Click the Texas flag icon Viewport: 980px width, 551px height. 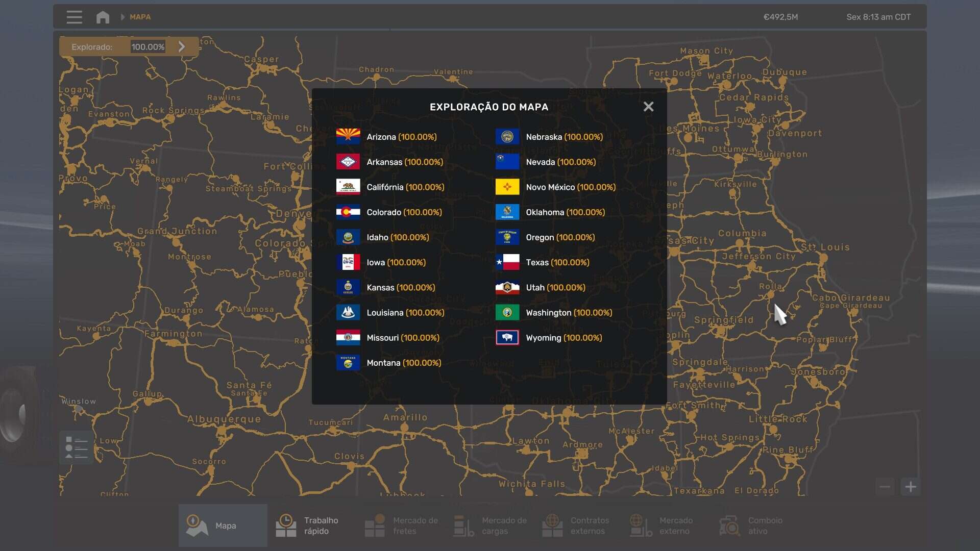coord(507,262)
